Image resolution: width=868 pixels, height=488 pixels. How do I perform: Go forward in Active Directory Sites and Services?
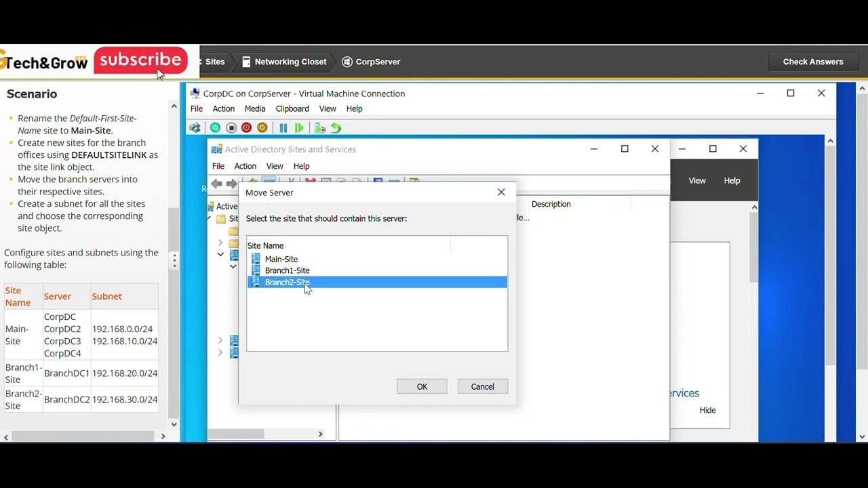[x=232, y=184]
